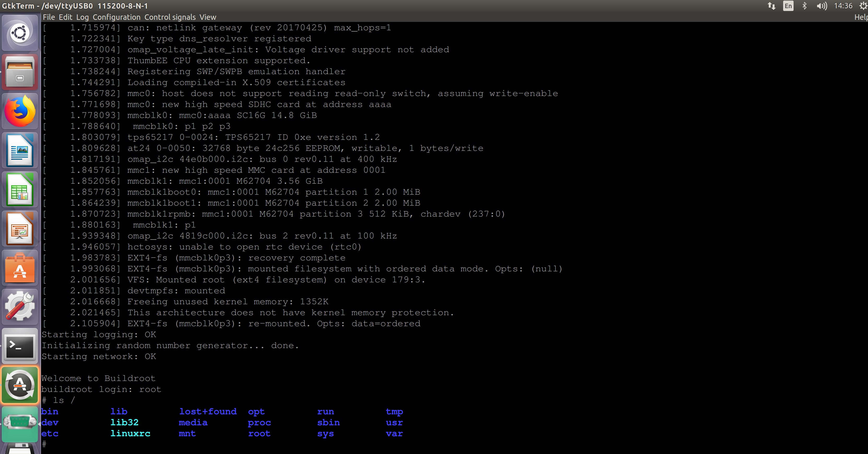Open Ubuntu Software center icon

20,268
